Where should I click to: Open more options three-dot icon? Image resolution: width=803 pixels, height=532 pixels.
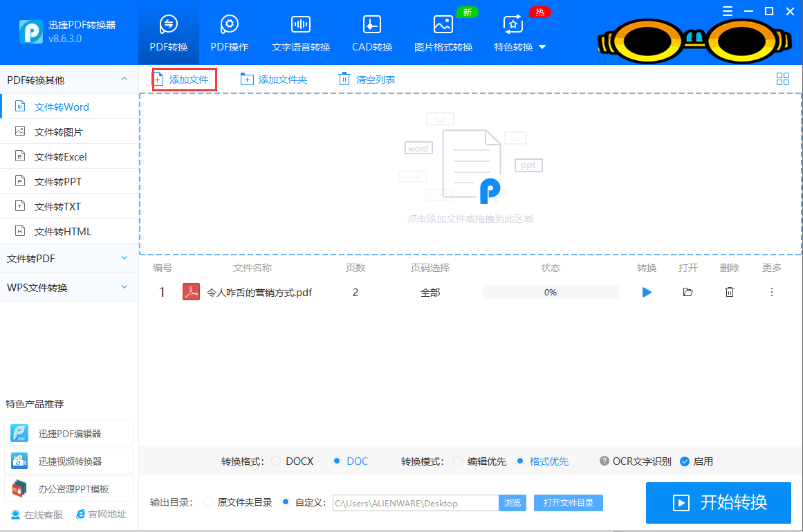tap(772, 293)
